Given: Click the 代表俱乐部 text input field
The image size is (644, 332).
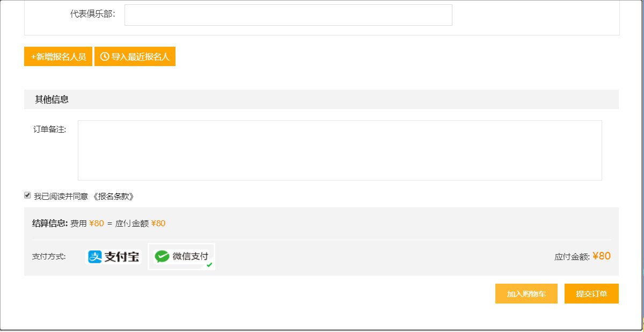Looking at the screenshot, I should 288,15.
